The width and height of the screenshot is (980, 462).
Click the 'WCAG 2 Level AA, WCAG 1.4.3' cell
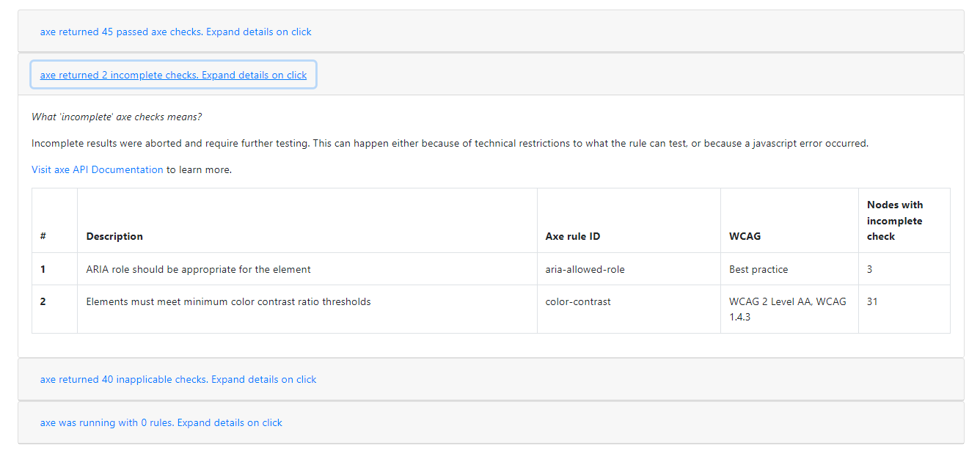(x=787, y=309)
